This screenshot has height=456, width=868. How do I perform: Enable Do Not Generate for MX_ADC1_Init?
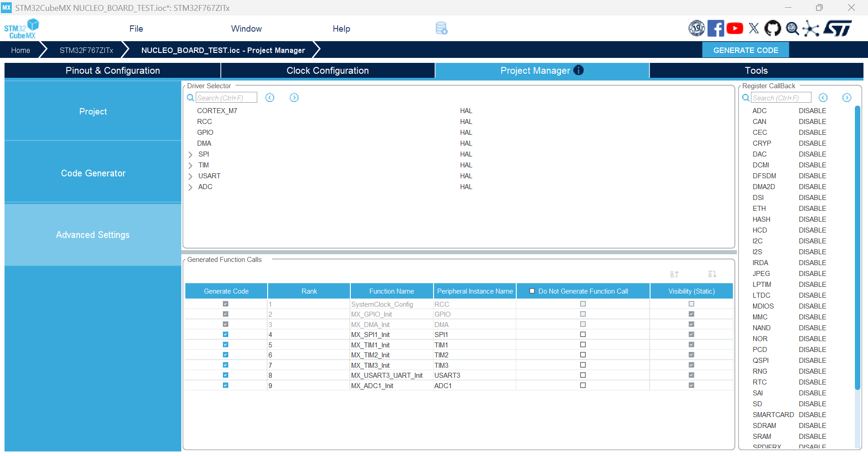[x=583, y=385]
